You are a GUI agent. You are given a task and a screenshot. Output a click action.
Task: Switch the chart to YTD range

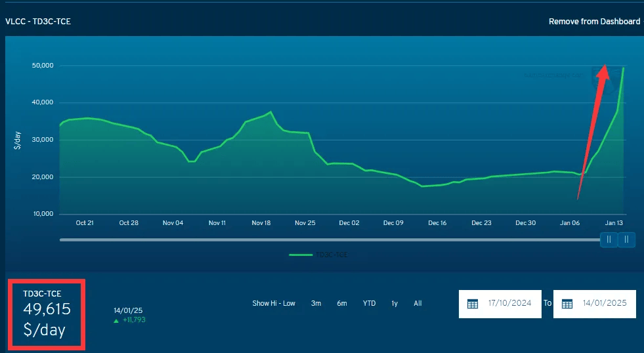coord(369,303)
